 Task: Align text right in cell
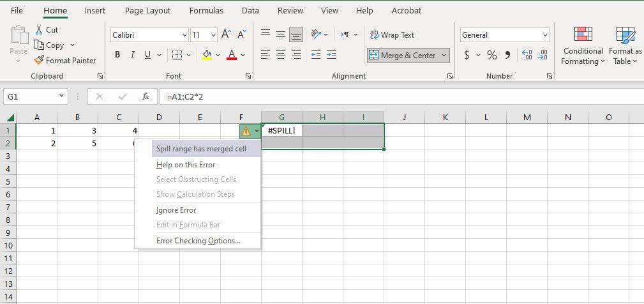coord(296,55)
